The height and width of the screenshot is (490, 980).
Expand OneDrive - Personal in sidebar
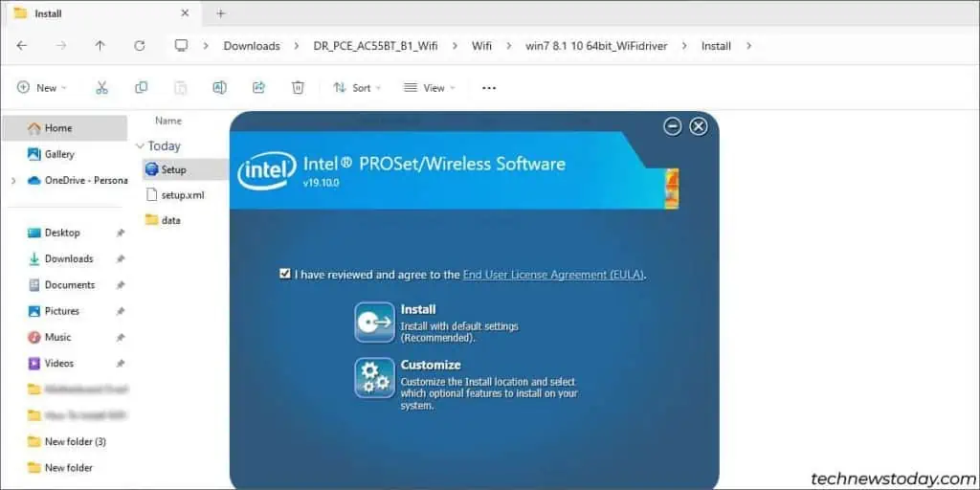pos(12,181)
